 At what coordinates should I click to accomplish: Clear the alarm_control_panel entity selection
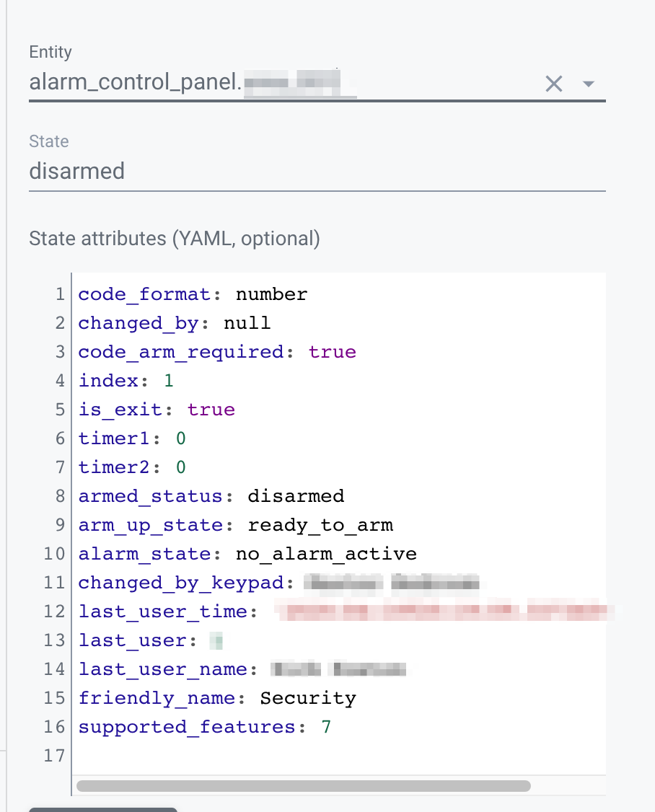click(553, 84)
